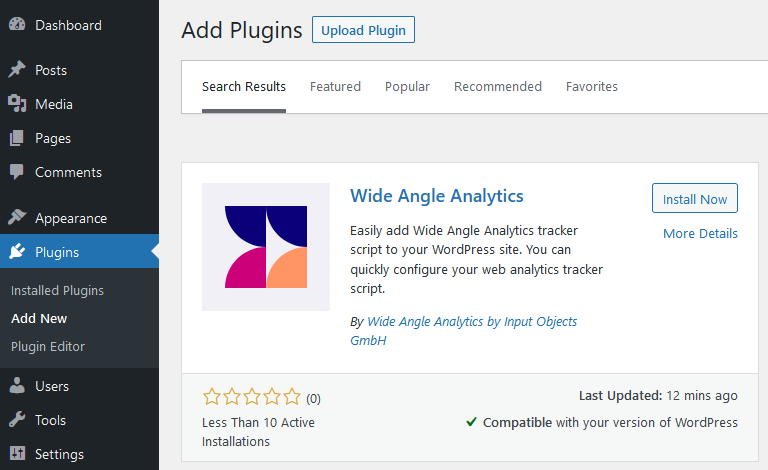Open the Favorites tab
This screenshot has width=768, height=470.
(592, 87)
